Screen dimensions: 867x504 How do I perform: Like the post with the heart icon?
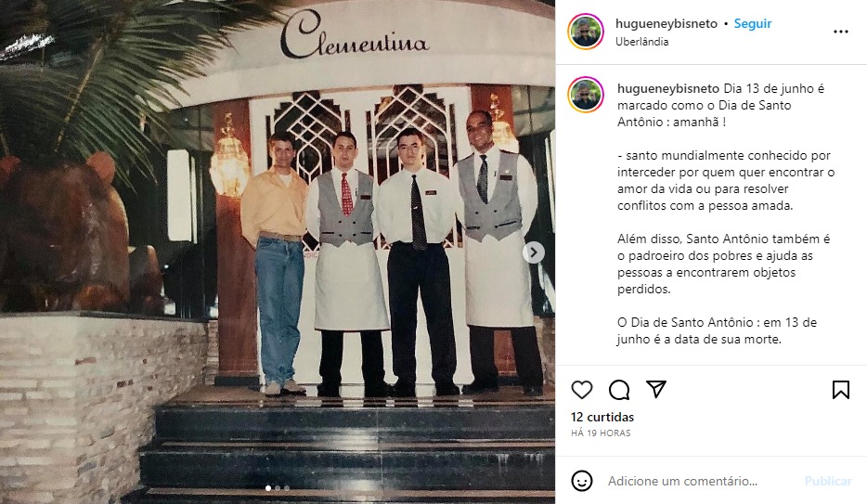click(x=582, y=390)
